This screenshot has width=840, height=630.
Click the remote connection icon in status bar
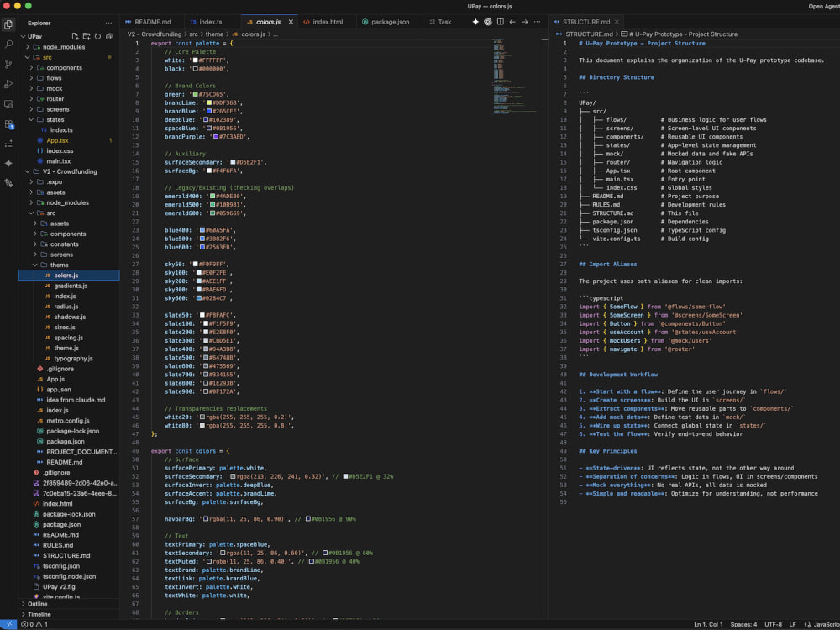coord(8,624)
